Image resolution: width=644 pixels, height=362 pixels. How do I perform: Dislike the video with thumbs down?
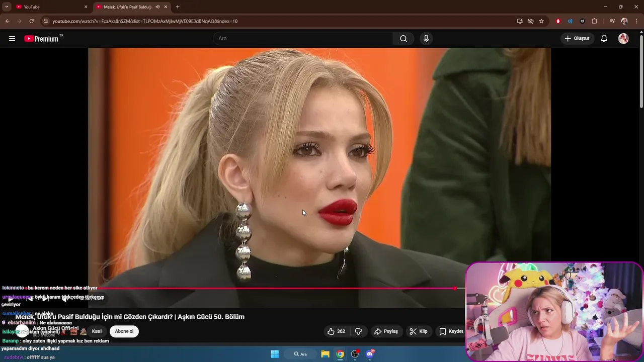tap(358, 331)
